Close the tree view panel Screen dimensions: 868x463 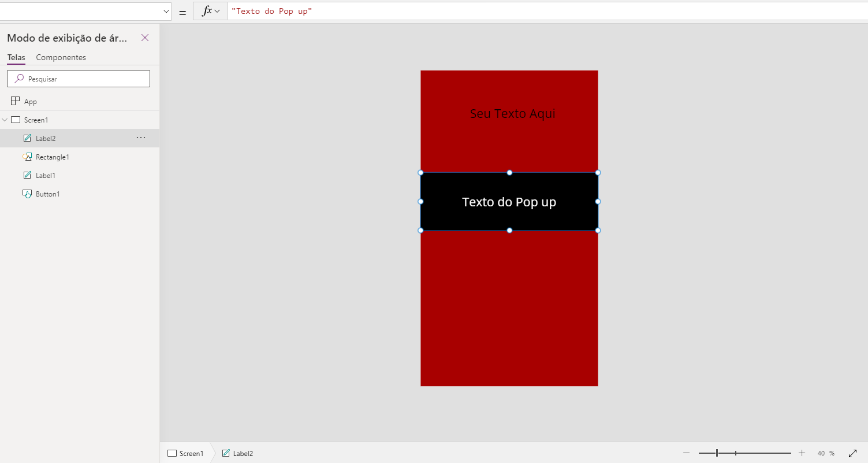(x=145, y=38)
